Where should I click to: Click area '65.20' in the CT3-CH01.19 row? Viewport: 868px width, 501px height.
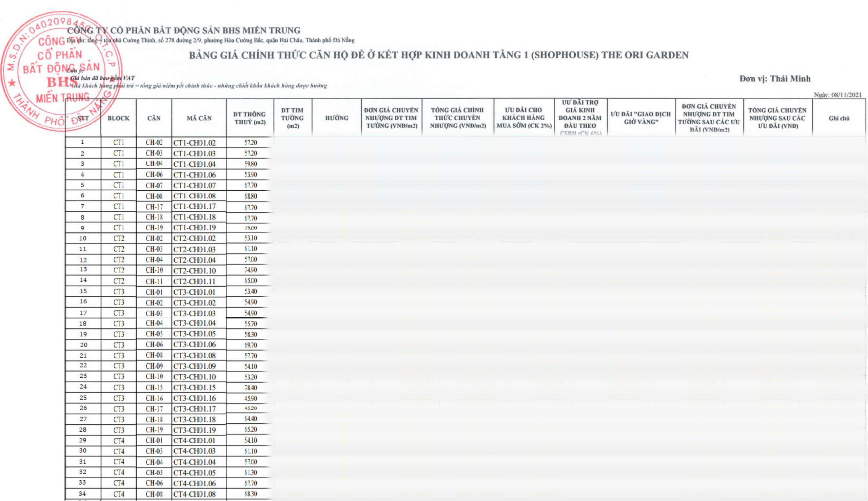[251, 430]
